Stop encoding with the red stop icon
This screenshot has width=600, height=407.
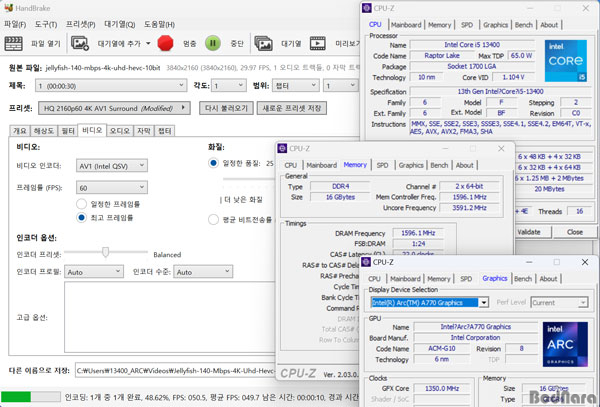coord(165,43)
